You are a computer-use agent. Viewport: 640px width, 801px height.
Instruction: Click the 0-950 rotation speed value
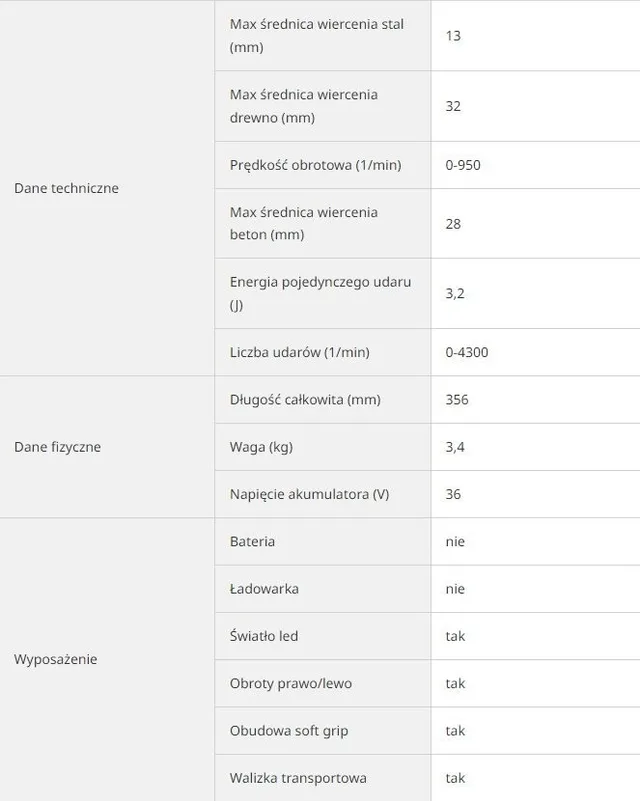pos(463,165)
